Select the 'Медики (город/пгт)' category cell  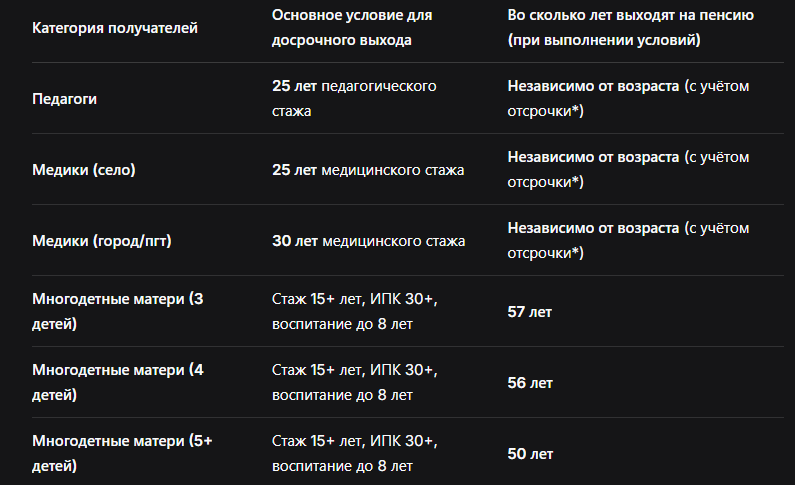tap(101, 241)
